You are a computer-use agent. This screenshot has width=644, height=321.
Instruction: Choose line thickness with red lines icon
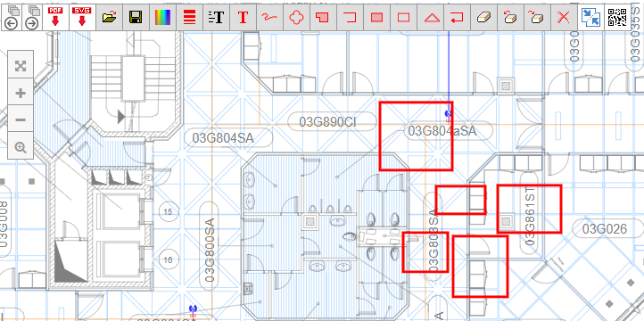189,17
